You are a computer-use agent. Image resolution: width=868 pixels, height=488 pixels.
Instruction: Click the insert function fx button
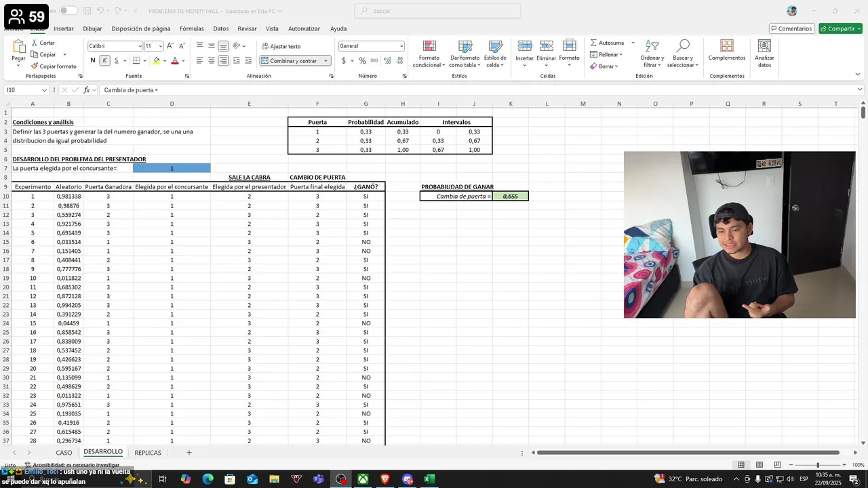(x=87, y=90)
